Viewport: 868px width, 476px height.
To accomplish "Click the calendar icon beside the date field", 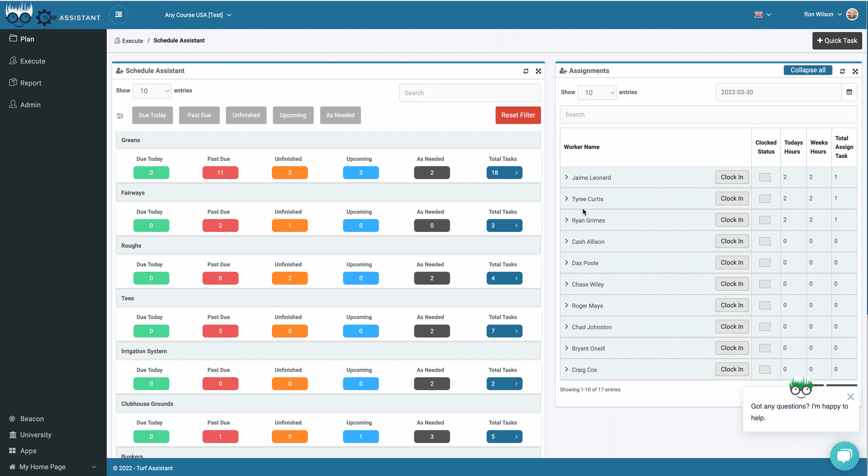I will [850, 91].
